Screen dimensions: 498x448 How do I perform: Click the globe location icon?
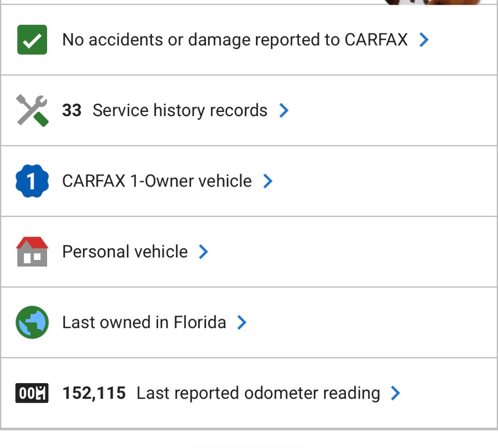click(32, 322)
